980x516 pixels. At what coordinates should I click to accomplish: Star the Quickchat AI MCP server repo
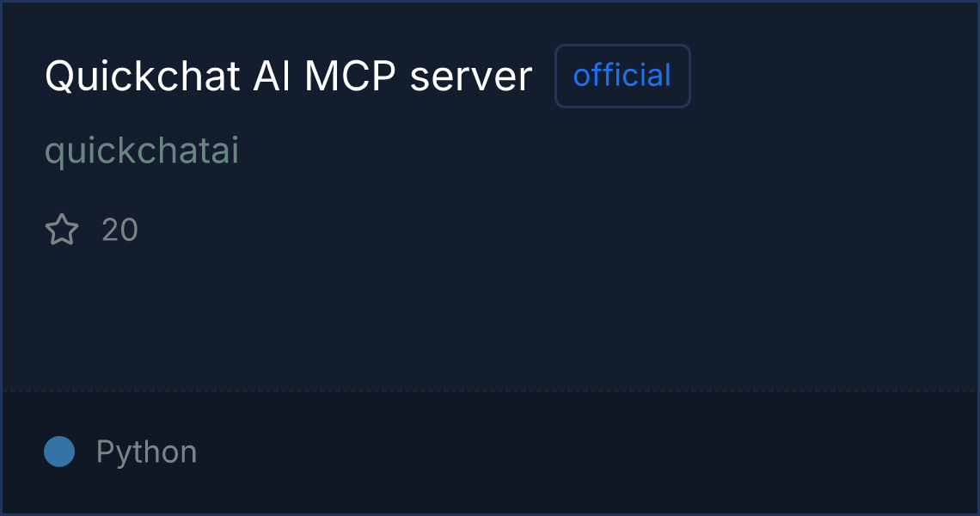pos(62,230)
